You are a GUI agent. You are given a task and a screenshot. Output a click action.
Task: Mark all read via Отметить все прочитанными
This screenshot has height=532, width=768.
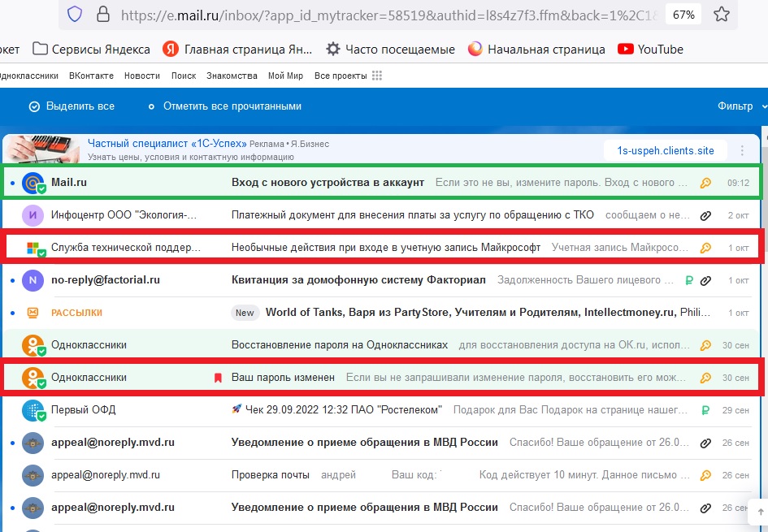pyautogui.click(x=225, y=106)
